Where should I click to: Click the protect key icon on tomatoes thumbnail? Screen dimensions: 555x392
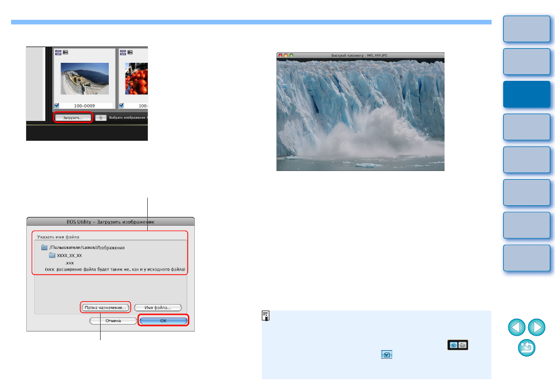tap(130, 52)
